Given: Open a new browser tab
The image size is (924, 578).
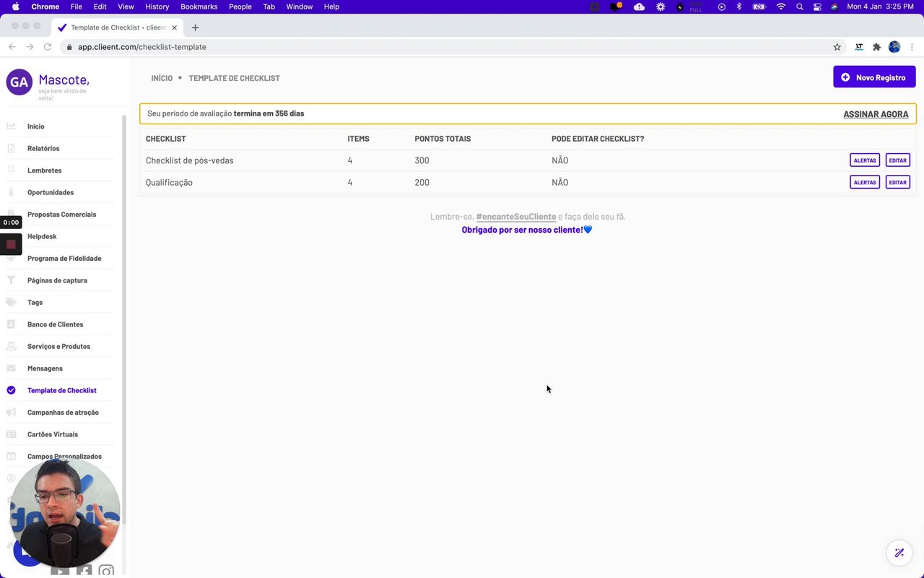Looking at the screenshot, I should (x=195, y=27).
